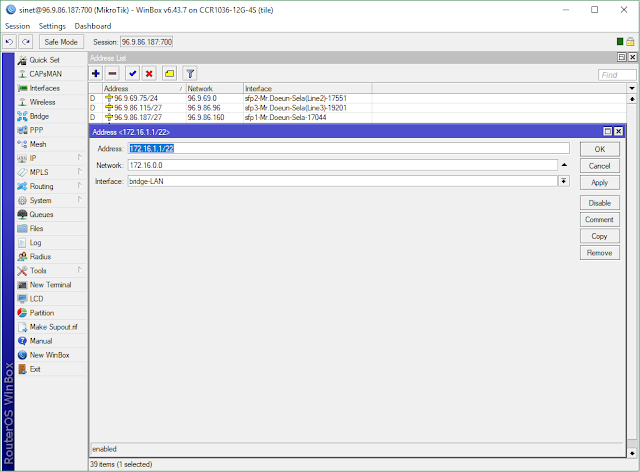Open the Manual
The height and width of the screenshot is (472, 640).
click(x=51, y=341)
